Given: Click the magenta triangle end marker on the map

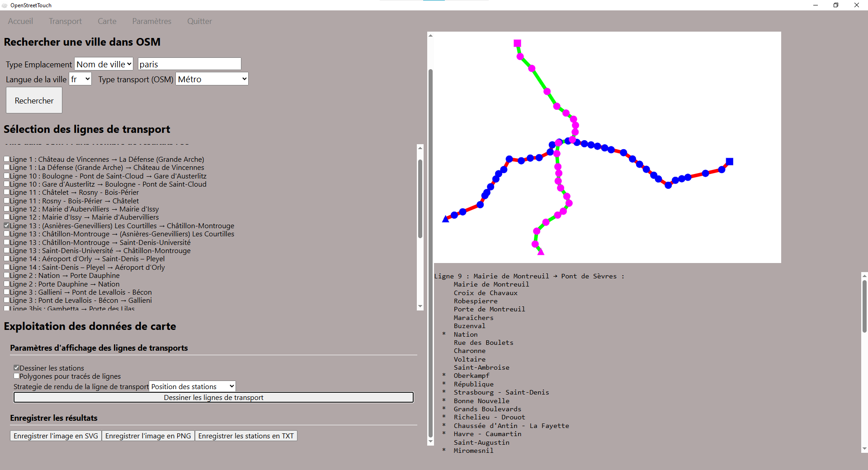Looking at the screenshot, I should [541, 252].
